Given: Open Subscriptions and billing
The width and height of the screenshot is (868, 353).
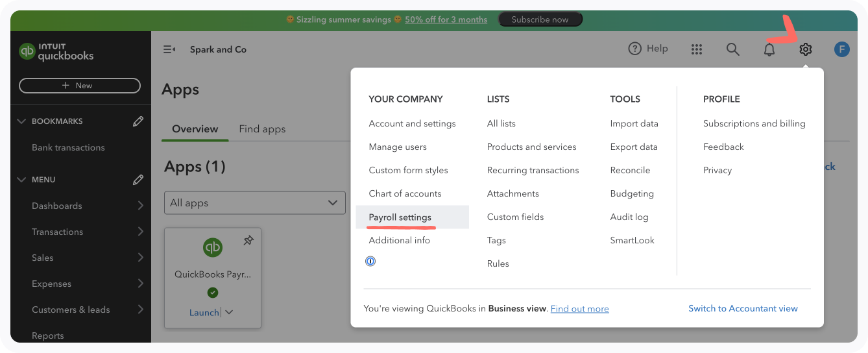Looking at the screenshot, I should (x=754, y=123).
